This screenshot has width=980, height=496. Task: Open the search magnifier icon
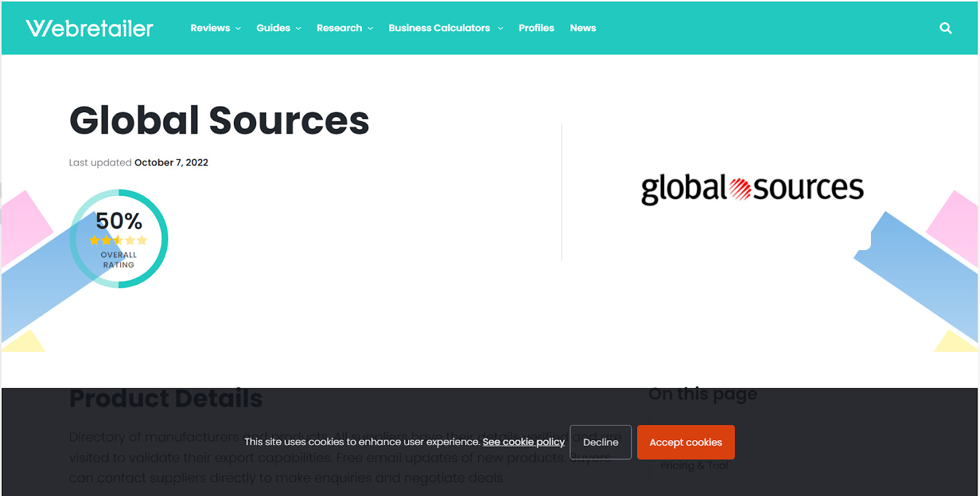(946, 28)
